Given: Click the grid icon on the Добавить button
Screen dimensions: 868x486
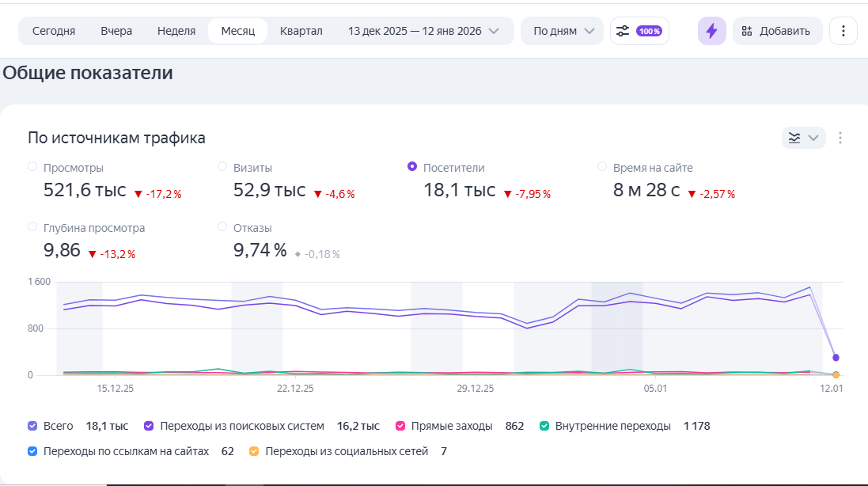Looking at the screenshot, I should pos(746,31).
